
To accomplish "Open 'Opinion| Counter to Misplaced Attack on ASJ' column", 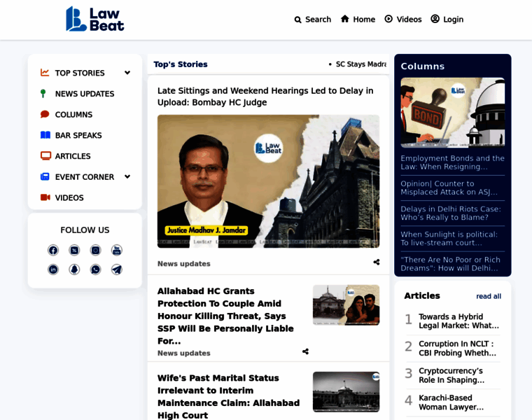I will point(449,188).
